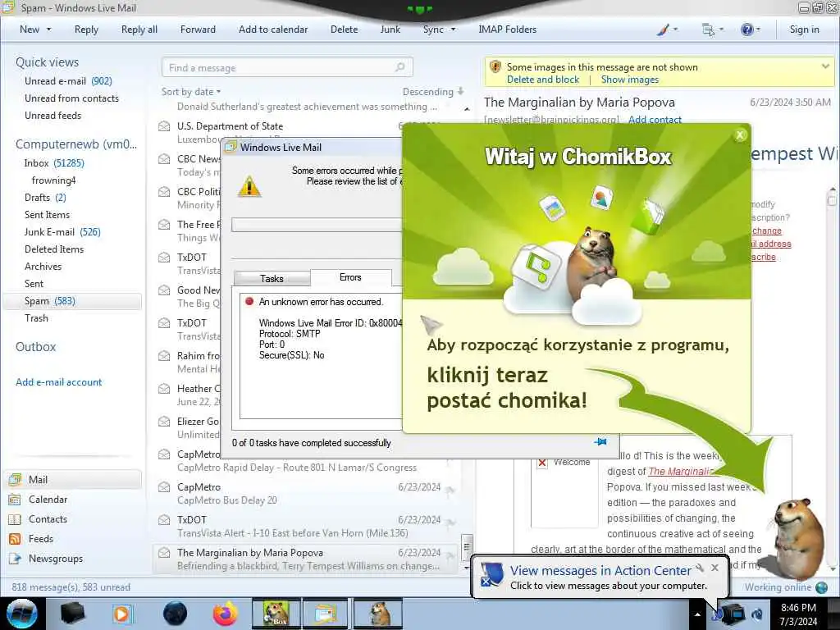Select Unread from contacts

coord(72,98)
